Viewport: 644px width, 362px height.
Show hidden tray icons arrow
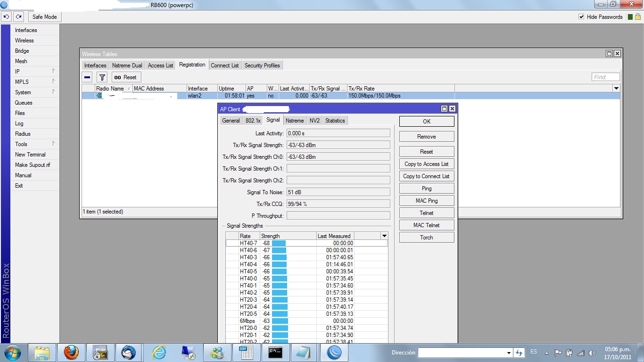[546, 353]
